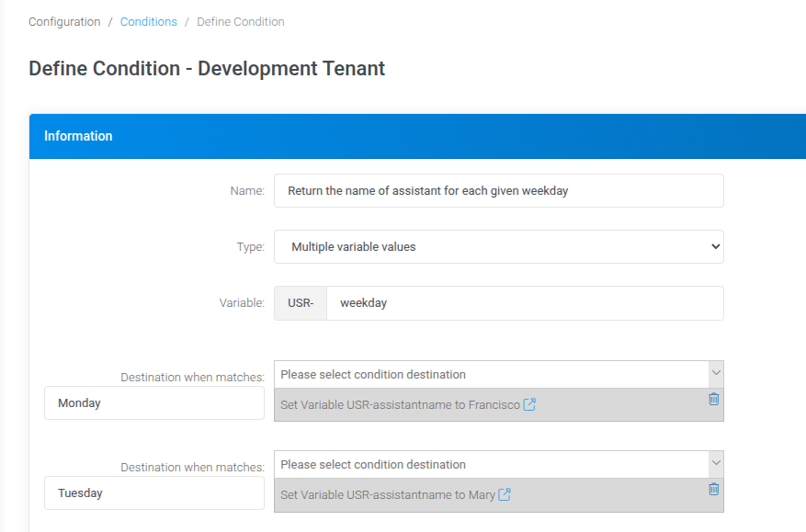Open the Tuesday condition destination selector
Viewport: 806px width, 532px height.
pos(491,465)
